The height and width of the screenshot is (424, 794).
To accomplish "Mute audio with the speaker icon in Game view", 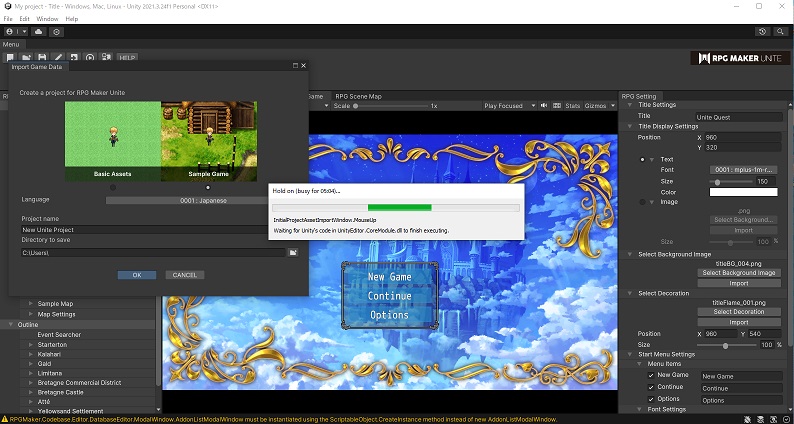I will tap(544, 106).
